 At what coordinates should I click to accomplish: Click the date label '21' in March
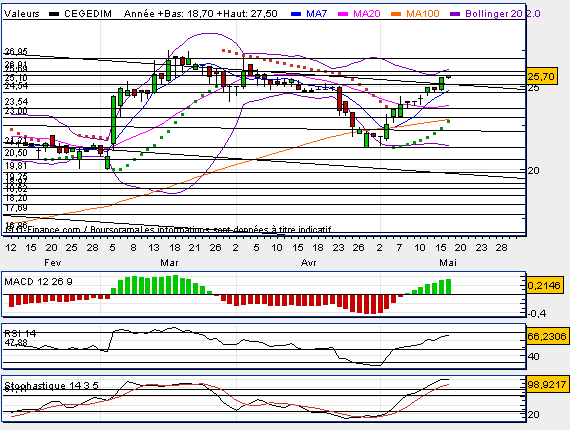pyautogui.click(x=194, y=248)
